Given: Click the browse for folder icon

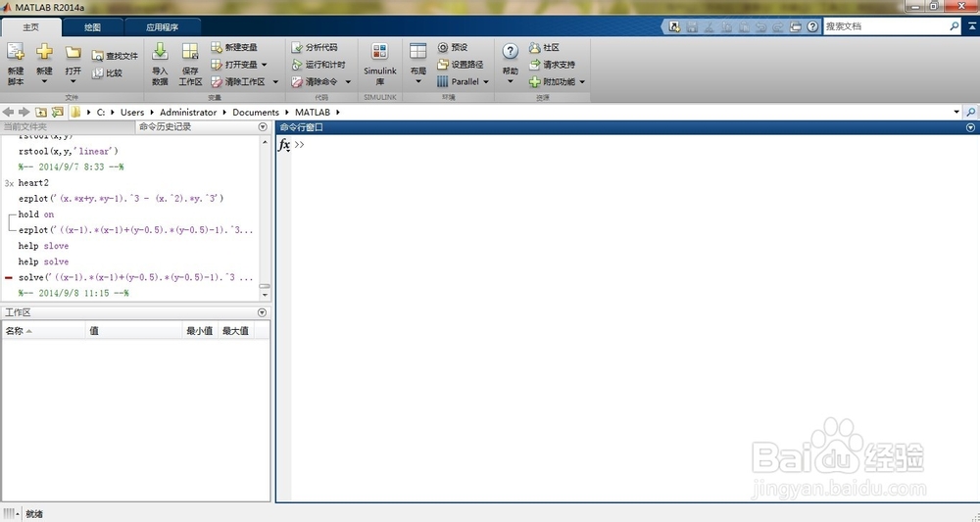Looking at the screenshot, I should [58, 112].
